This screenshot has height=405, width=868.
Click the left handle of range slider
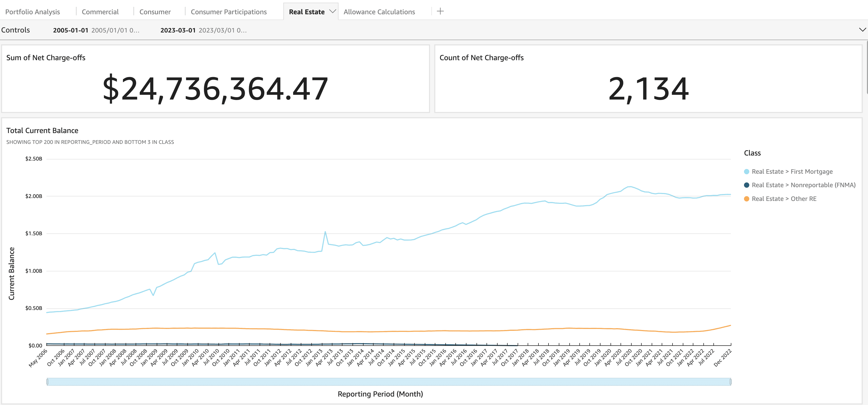click(x=47, y=382)
